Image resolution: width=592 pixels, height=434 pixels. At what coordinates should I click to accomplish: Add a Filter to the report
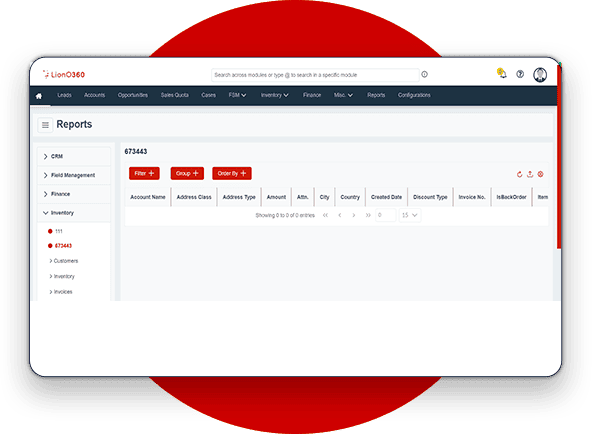coord(144,173)
